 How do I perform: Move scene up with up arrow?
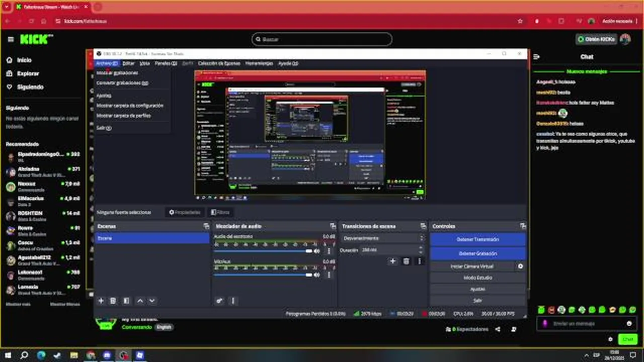[x=140, y=301]
